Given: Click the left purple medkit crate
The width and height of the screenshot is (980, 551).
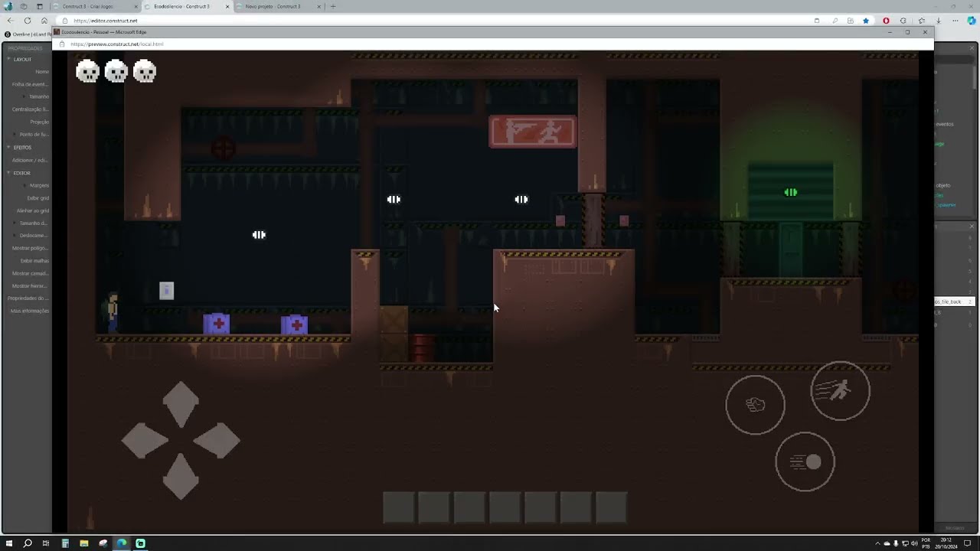Looking at the screenshot, I should click(x=217, y=324).
